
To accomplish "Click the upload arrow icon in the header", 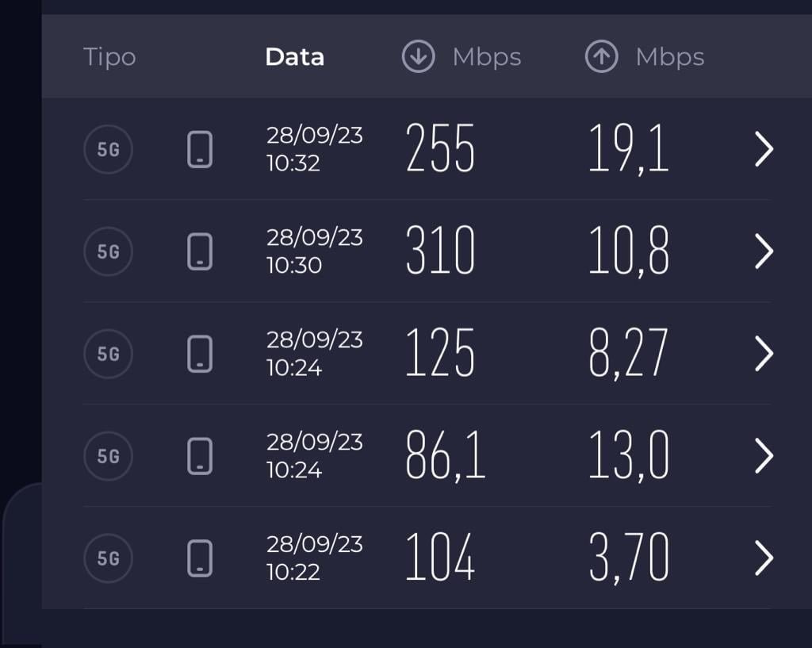I will [601, 56].
